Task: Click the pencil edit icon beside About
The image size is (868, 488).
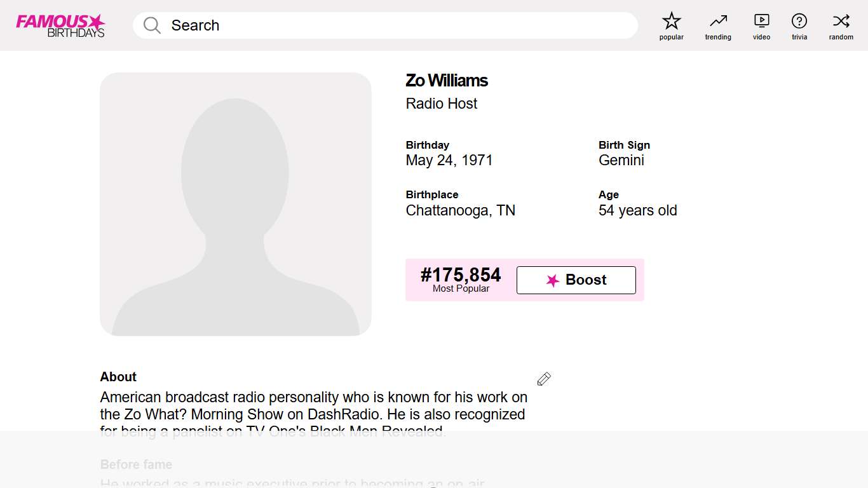Action: click(x=544, y=379)
